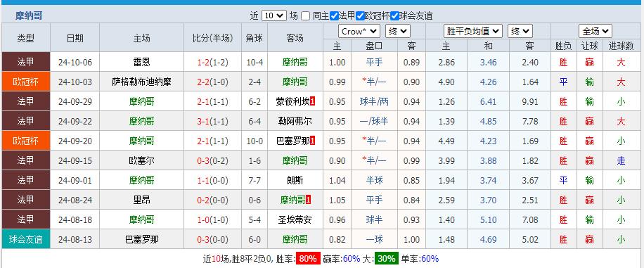Open the 1-1(0-0) score versus 朗斯
Screen dimensions: 644x268
[212, 181]
